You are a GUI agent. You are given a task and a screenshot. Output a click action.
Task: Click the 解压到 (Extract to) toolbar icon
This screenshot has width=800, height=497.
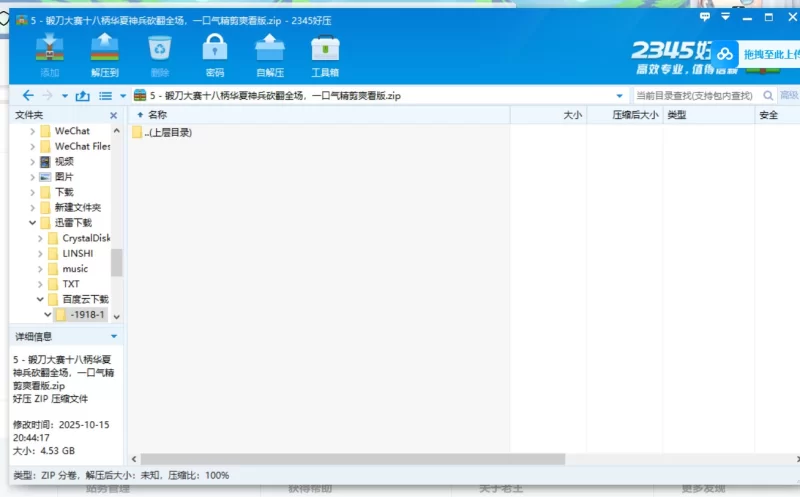pos(105,54)
